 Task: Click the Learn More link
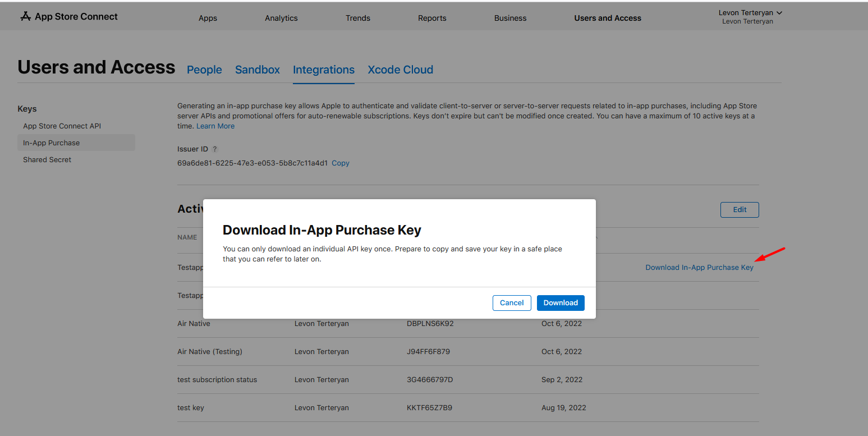(215, 126)
